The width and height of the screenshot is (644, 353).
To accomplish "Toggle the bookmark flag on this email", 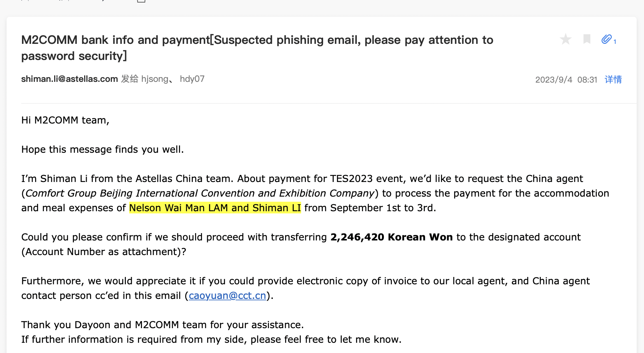I will coord(587,39).
